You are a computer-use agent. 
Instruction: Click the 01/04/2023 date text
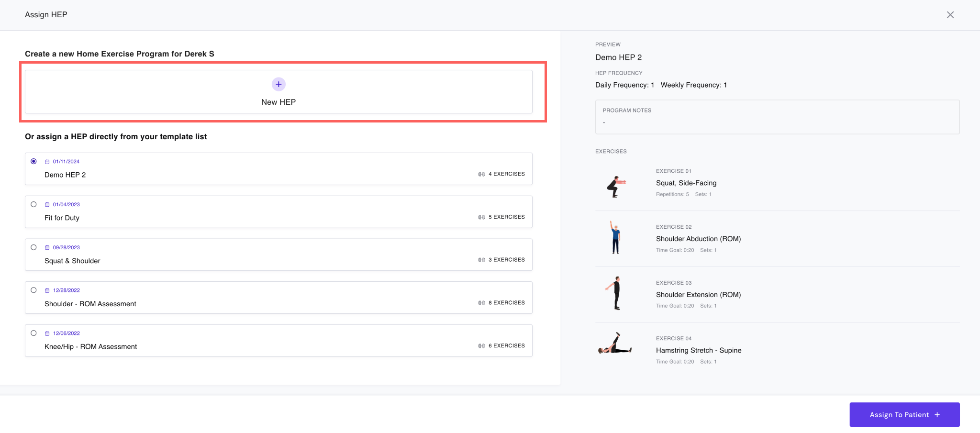tap(66, 204)
